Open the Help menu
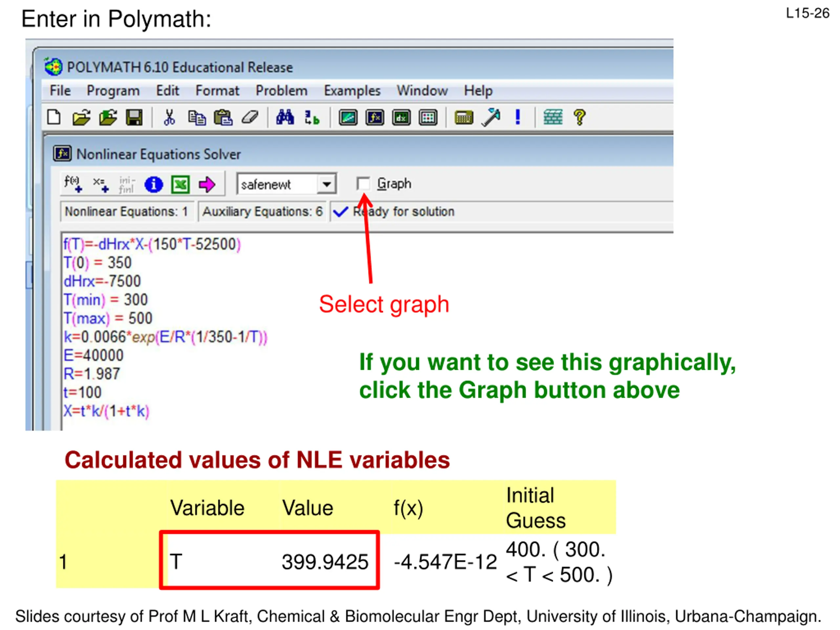Image resolution: width=840 pixels, height=630 pixels. pos(478,91)
